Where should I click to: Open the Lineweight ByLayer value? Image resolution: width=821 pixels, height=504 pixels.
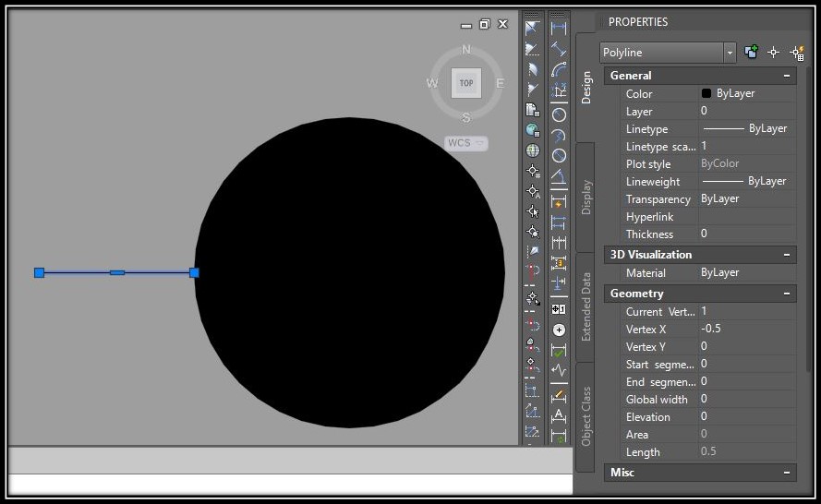point(747,181)
